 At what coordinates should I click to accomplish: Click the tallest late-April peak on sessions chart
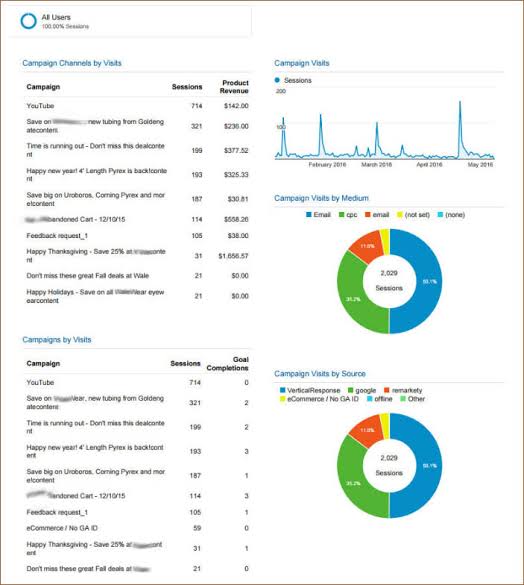(460, 102)
